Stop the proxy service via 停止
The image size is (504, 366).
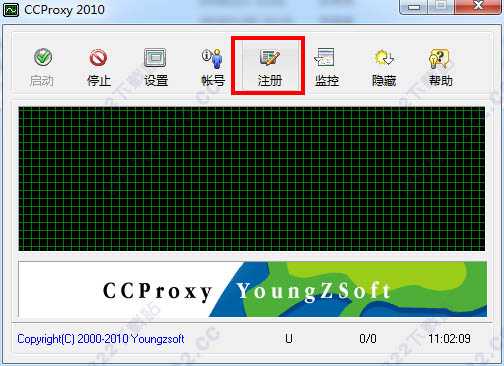(x=99, y=67)
